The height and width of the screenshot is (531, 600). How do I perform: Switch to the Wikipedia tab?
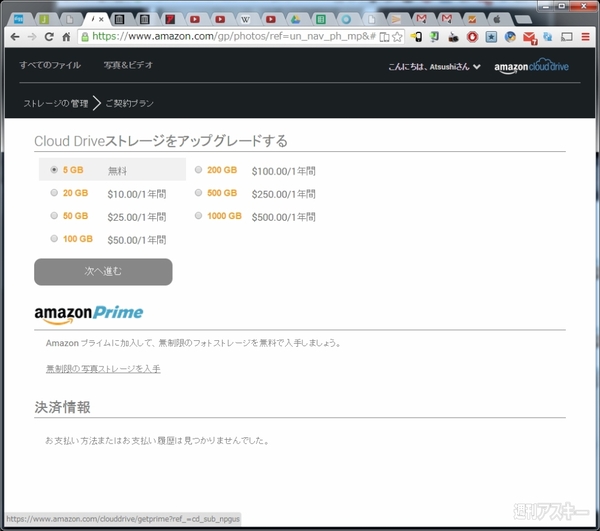click(x=245, y=19)
